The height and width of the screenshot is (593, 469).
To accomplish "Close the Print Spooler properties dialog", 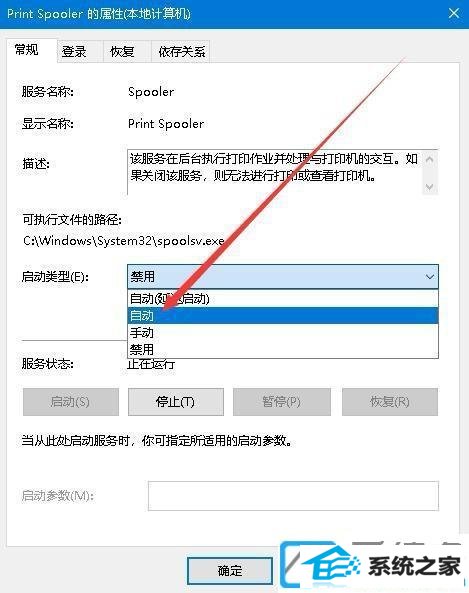I will tap(453, 14).
